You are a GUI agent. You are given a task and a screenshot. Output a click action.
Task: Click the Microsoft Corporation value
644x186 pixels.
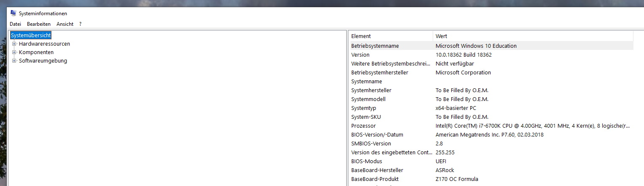tap(463, 72)
